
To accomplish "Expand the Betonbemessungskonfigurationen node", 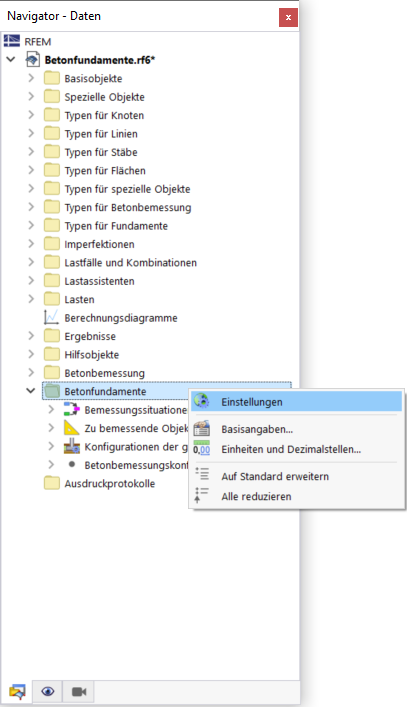I will (x=51, y=464).
